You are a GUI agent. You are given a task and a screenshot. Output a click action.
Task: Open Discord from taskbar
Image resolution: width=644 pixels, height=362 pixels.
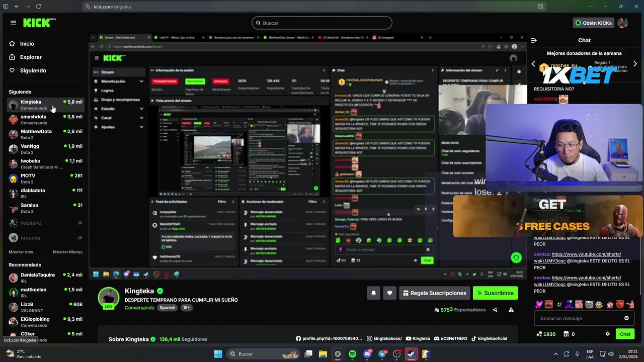(367, 354)
